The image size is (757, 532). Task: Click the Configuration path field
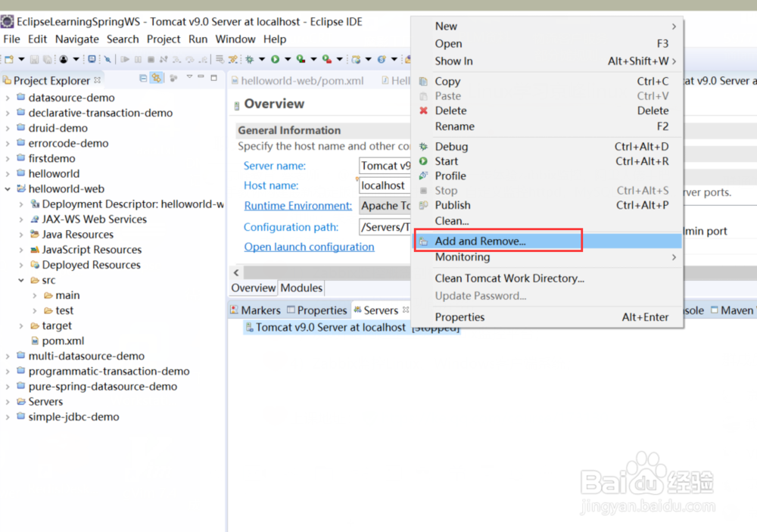385,226
